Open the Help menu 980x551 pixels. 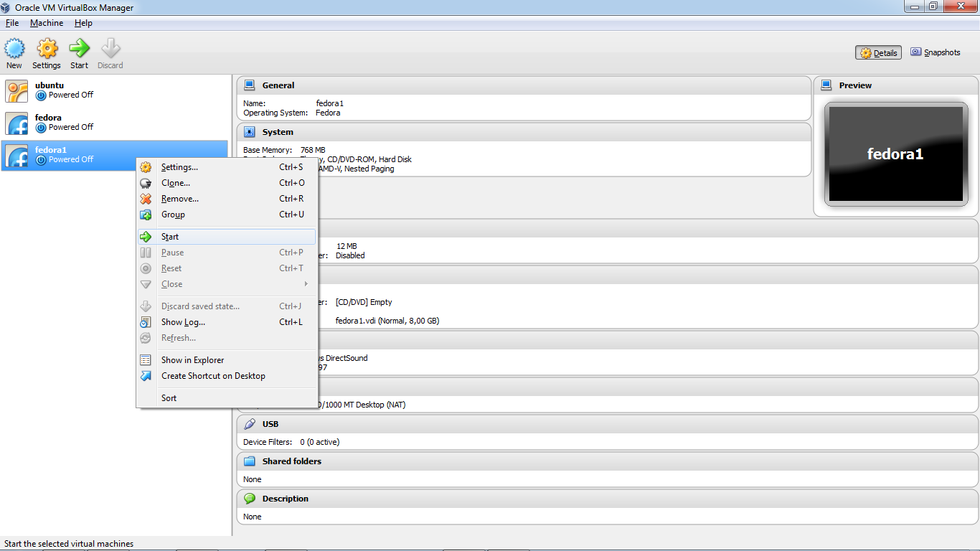(x=83, y=23)
